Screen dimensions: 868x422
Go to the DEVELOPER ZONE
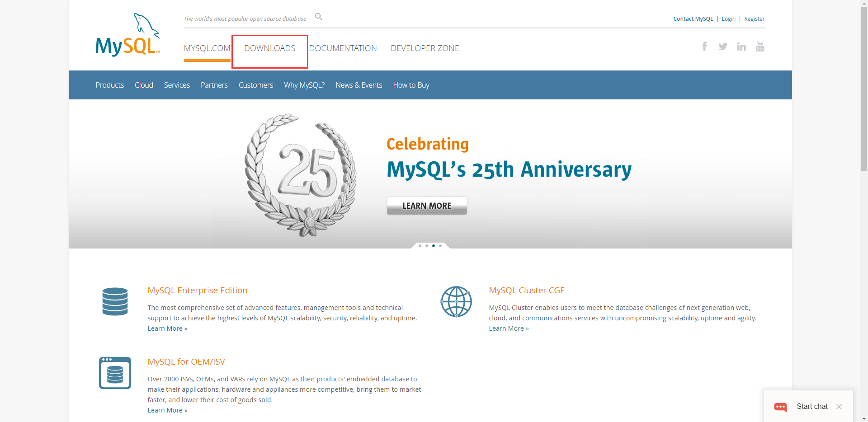point(425,48)
